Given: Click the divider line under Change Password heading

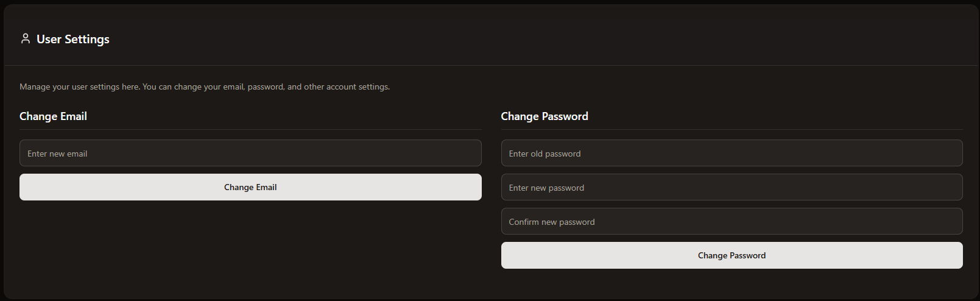Looking at the screenshot, I should coord(731,129).
